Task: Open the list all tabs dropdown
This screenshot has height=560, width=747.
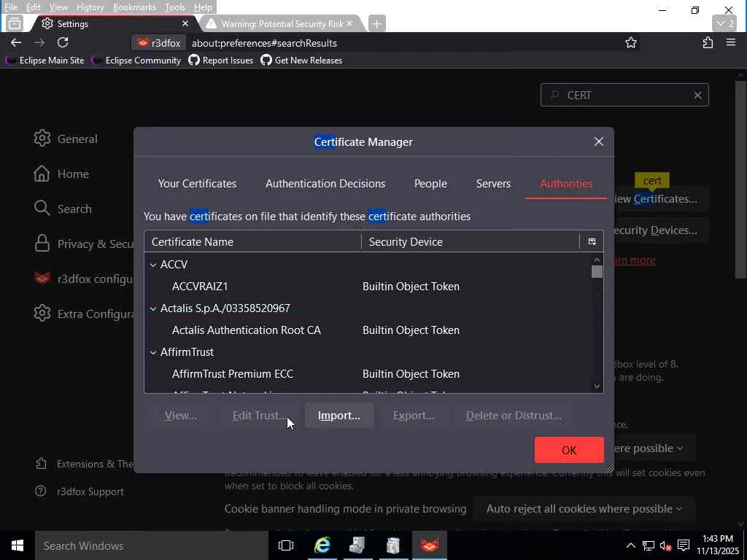Action: (724, 23)
